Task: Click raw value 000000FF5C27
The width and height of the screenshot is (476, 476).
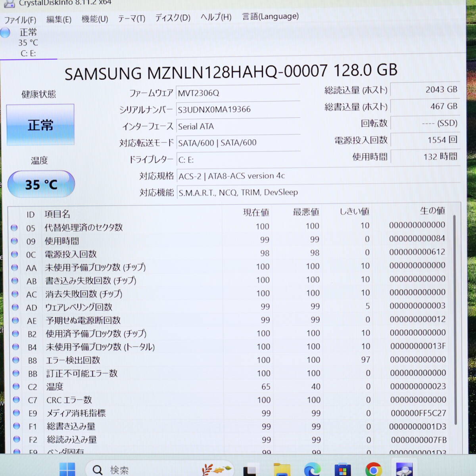Action: click(418, 413)
